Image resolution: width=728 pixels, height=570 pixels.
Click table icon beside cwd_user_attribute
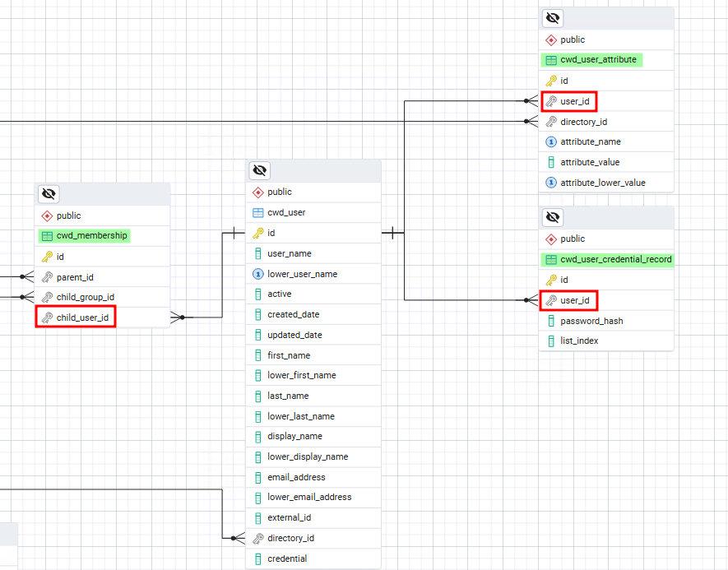tap(550, 60)
